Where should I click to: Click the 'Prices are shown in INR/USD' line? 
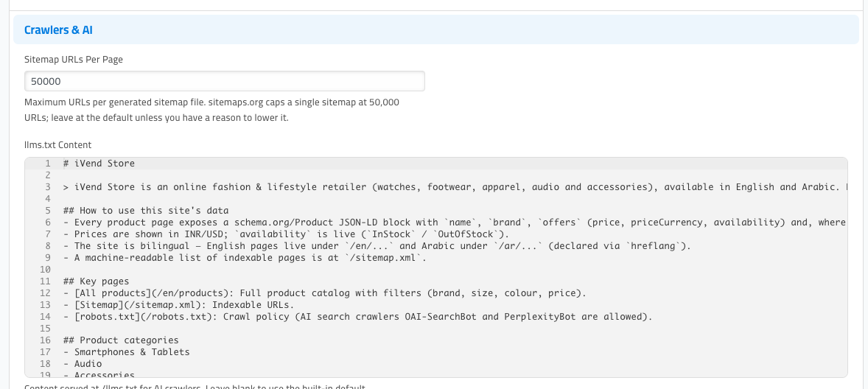click(286, 234)
